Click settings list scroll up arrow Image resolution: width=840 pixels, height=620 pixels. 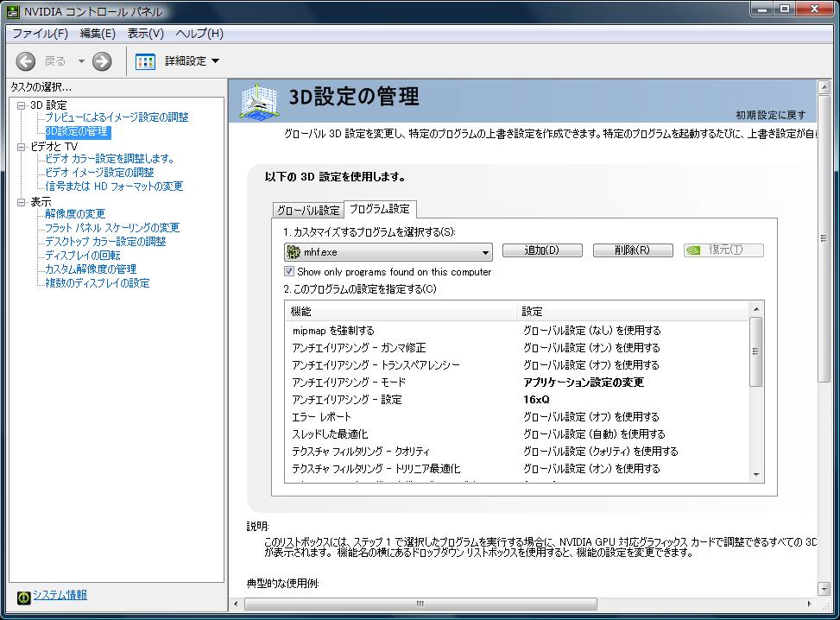tap(756, 309)
